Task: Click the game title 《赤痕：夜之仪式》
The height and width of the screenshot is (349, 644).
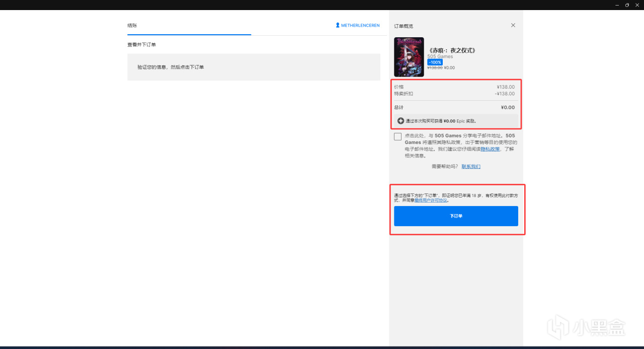Action: coord(451,50)
